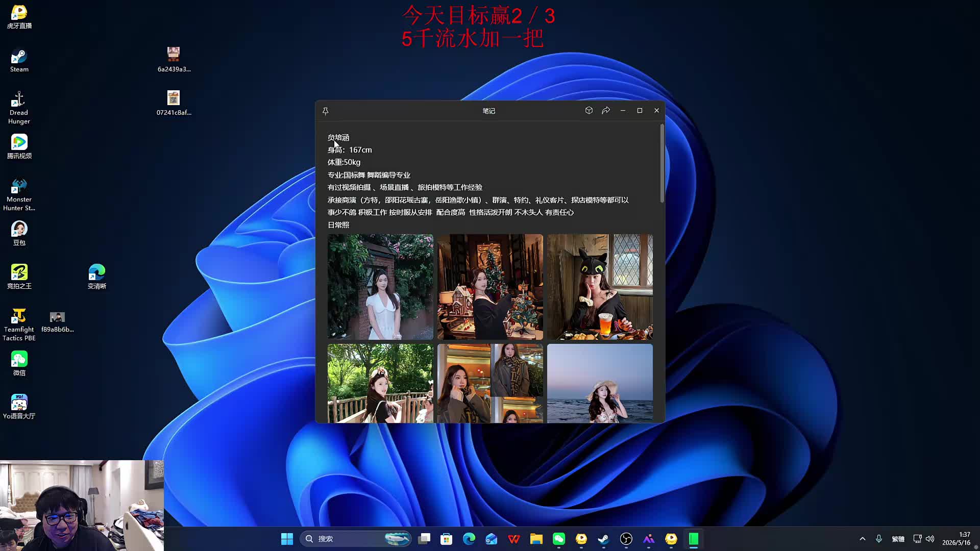
Task: Share the note using the arrow icon
Action: (x=606, y=110)
